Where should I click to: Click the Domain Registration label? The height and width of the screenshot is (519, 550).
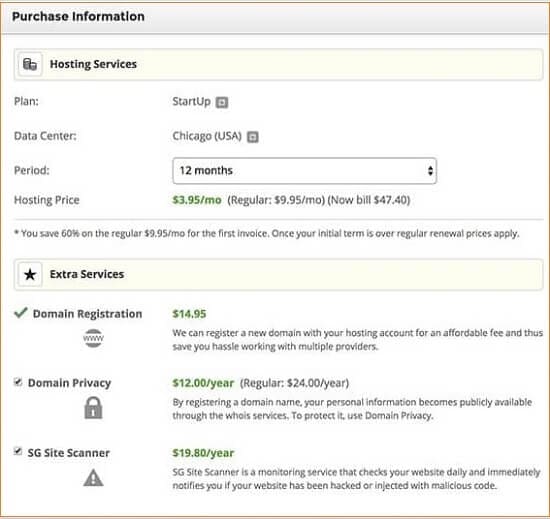87,314
